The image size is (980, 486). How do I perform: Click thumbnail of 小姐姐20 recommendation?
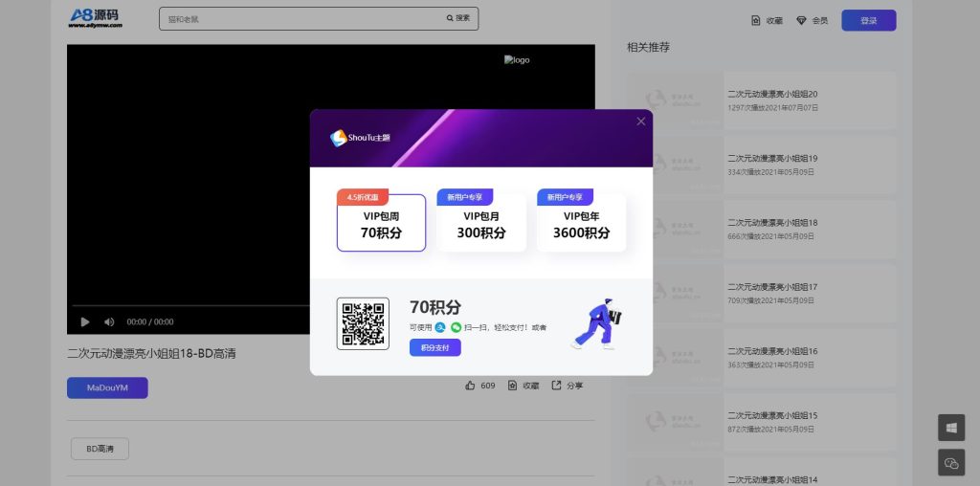(675, 100)
